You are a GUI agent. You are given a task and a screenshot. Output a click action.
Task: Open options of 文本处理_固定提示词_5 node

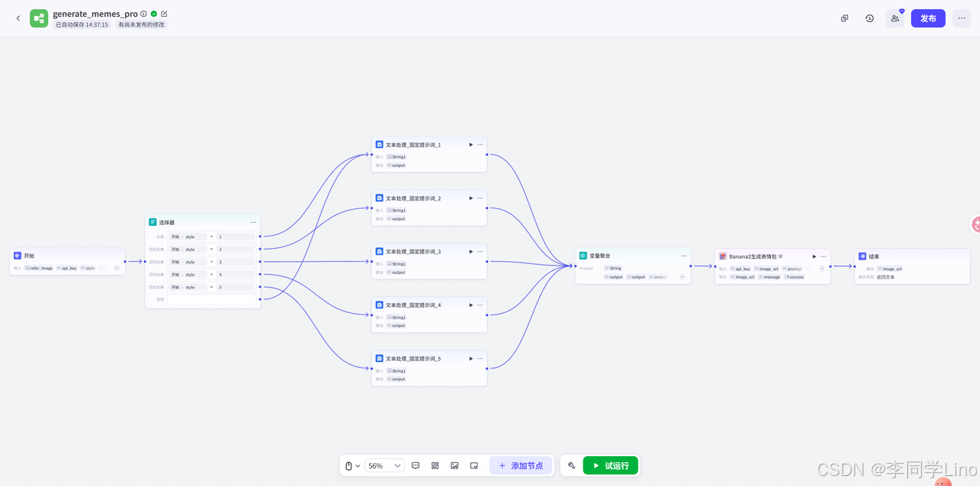480,358
